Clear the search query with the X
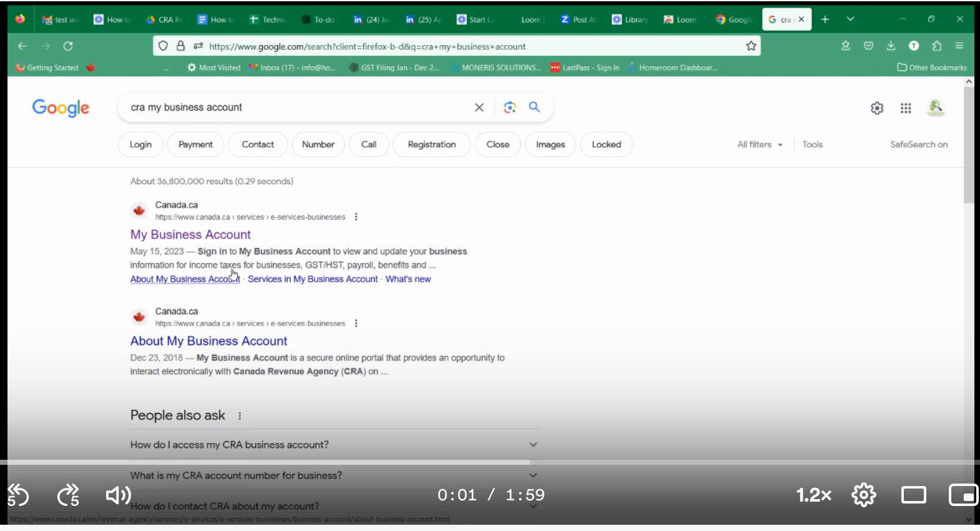The image size is (980, 531). tap(479, 107)
